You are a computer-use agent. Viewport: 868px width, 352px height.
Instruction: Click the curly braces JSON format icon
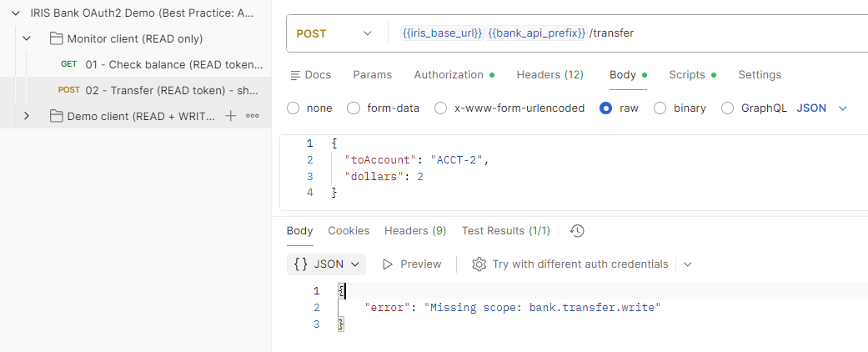coord(301,264)
